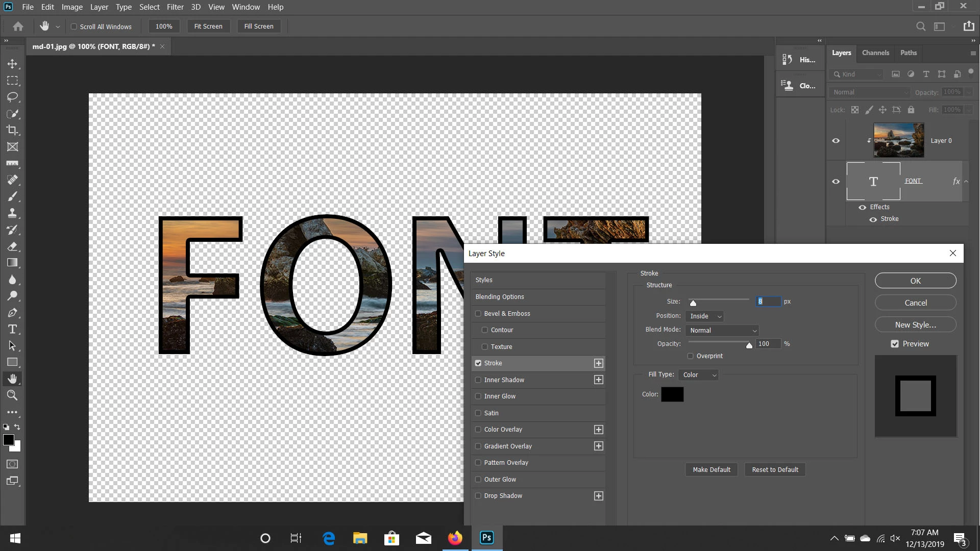Viewport: 980px width, 551px height.
Task: Select the Eraser tool
Action: click(12, 246)
